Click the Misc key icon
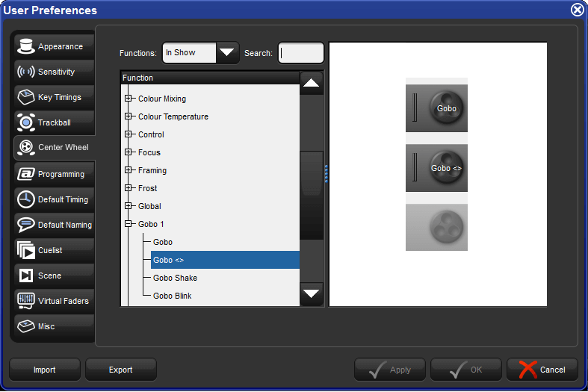Viewport: 588px width, 392px height. coord(25,326)
